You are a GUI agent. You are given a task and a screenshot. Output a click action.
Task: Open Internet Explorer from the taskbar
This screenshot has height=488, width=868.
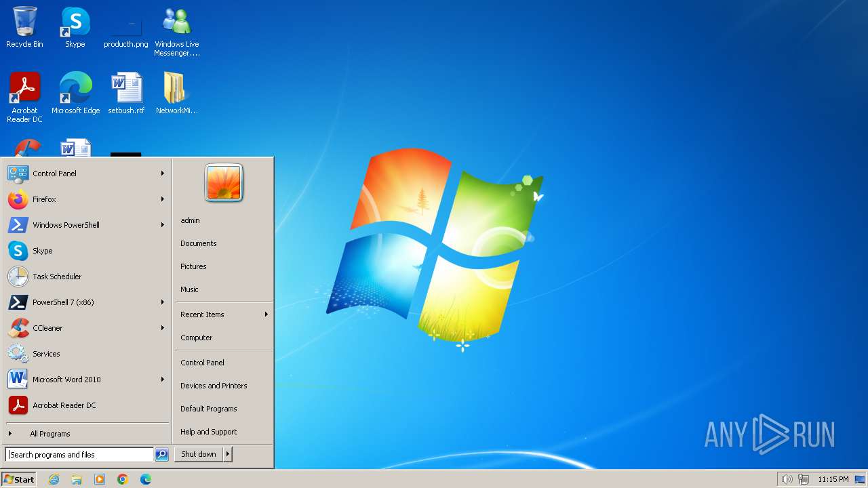[x=54, y=479]
